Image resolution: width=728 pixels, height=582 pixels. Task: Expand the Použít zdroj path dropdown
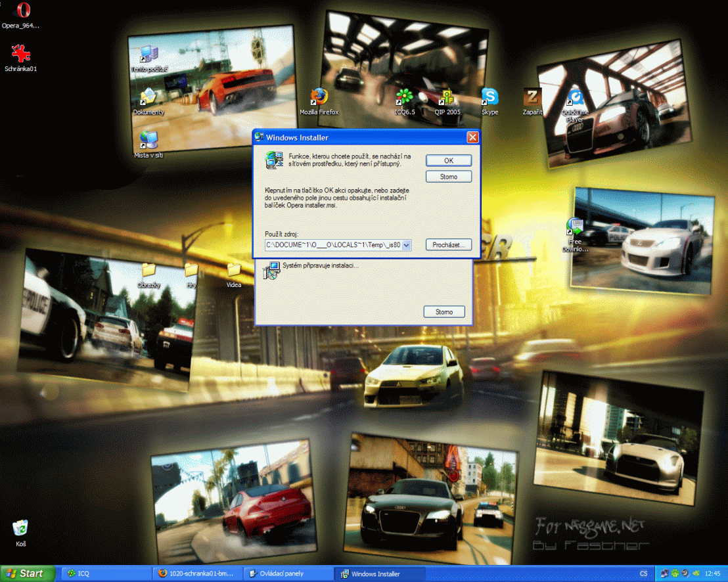click(406, 245)
